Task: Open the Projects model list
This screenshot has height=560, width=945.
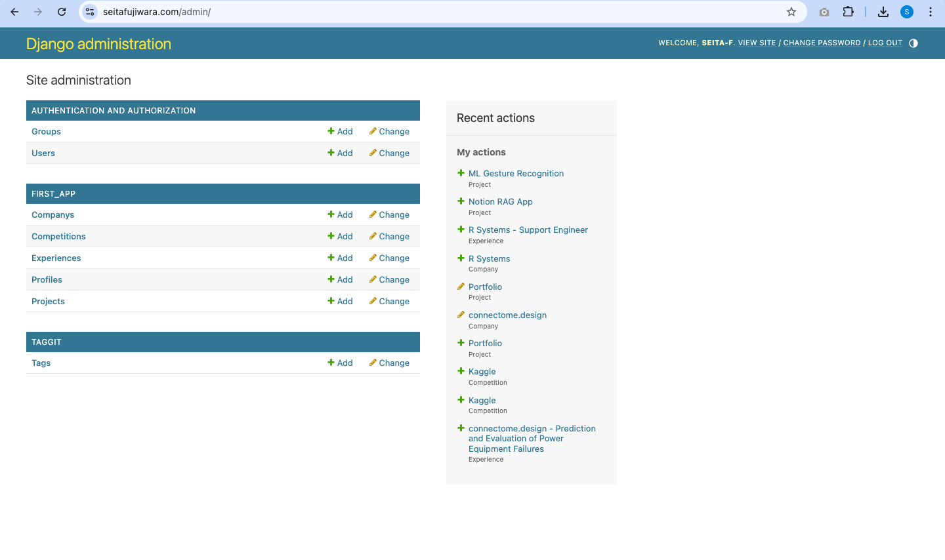Action: click(48, 301)
